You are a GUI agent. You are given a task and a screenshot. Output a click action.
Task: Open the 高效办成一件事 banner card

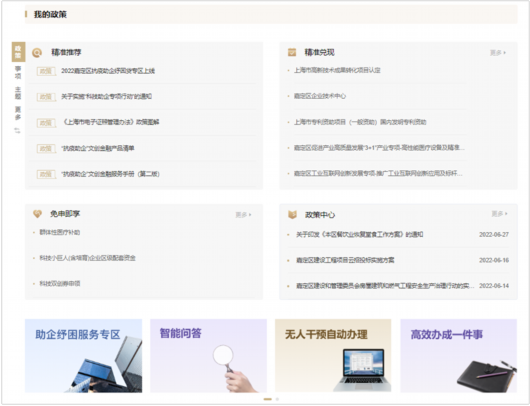(x=459, y=356)
